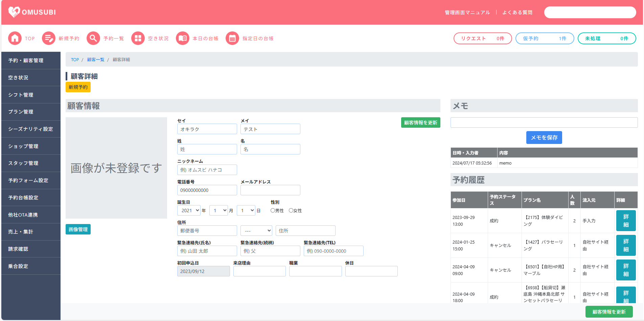Click the OMUSUBI logo
The width and height of the screenshot is (644, 321).
tap(32, 12)
